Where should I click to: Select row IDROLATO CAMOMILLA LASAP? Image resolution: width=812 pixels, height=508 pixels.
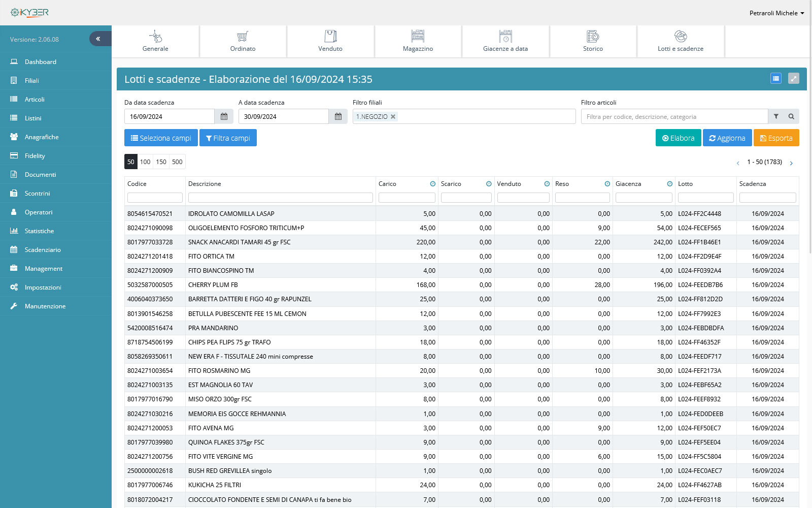[462, 213]
